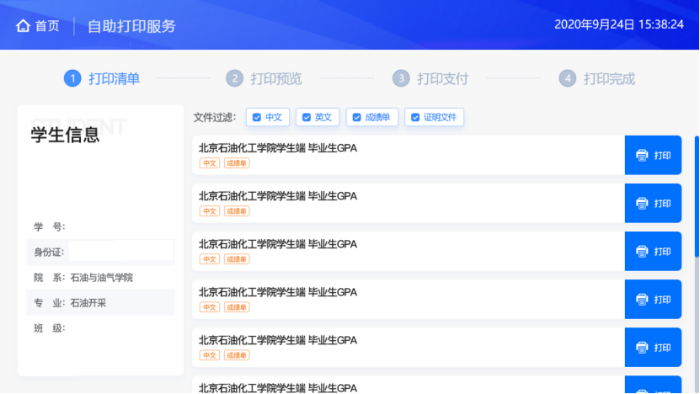Select step 1 打印清单
700x394 pixels.
click(x=102, y=79)
